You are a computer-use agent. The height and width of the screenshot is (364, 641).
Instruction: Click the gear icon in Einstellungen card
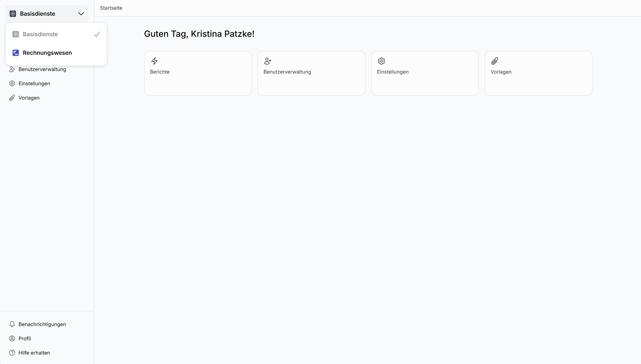381,61
